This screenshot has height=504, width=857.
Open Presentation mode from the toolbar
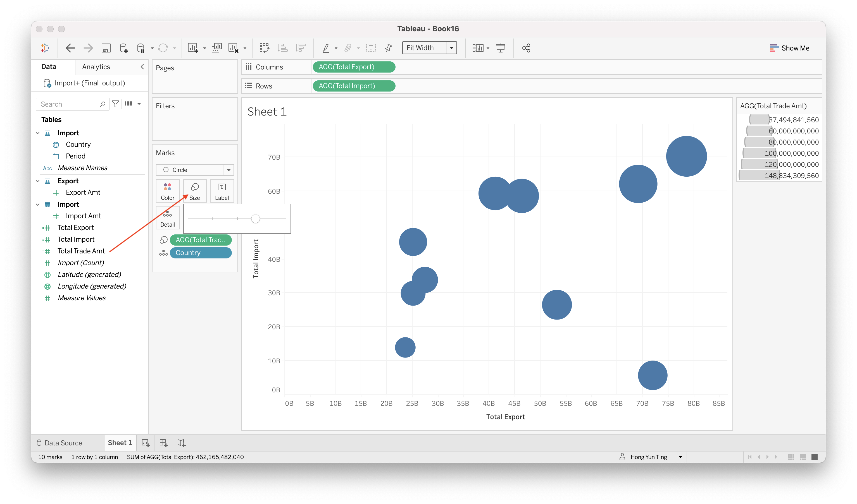(x=500, y=48)
